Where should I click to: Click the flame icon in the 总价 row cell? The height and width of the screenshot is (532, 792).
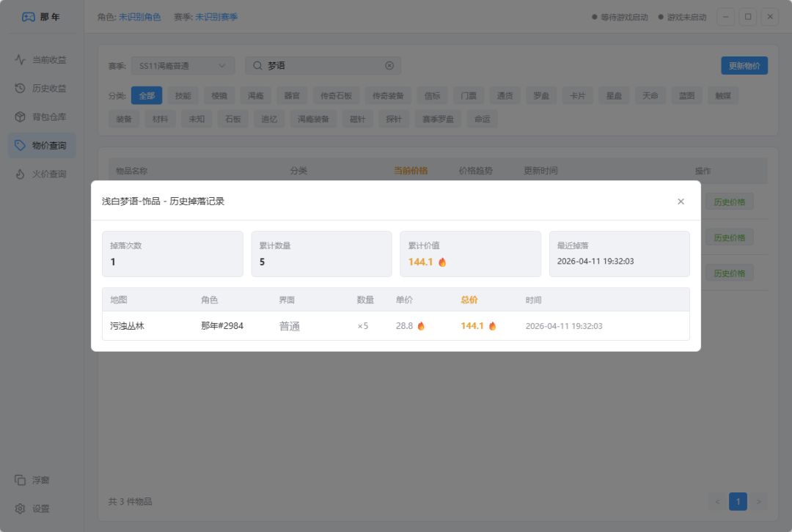click(493, 326)
